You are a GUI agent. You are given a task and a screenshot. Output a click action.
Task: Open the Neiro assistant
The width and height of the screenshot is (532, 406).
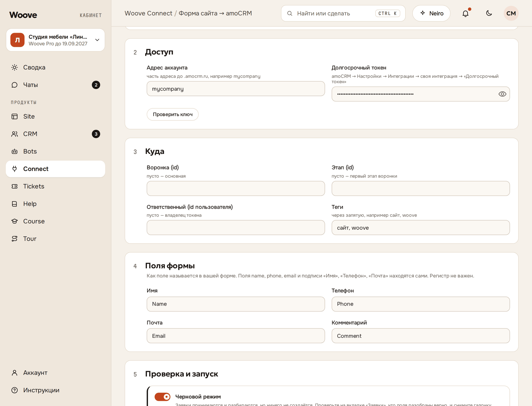[x=431, y=13]
